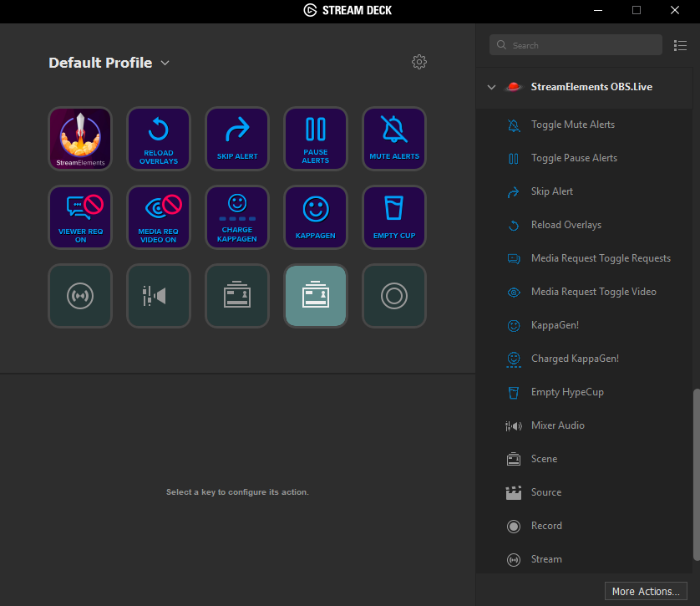Click the Record list icon
This screenshot has height=606, width=700.
coord(514,527)
